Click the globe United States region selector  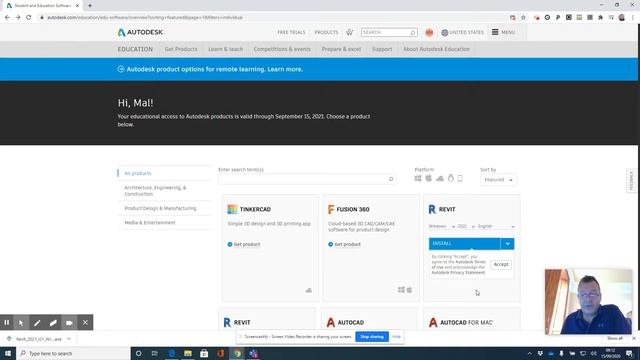click(462, 32)
